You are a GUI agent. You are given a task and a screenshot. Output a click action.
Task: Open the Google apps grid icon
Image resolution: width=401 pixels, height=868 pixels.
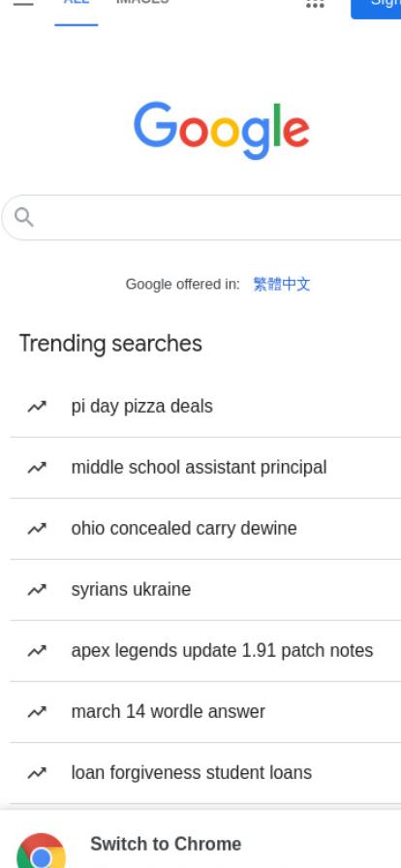[x=315, y=3]
